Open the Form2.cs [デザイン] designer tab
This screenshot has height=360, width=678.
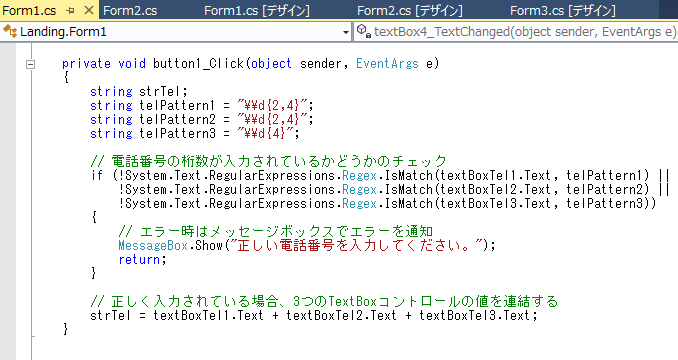tap(409, 10)
